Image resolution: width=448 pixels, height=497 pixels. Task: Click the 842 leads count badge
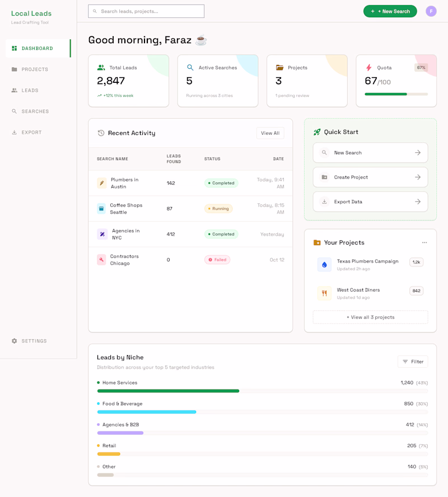tap(416, 290)
